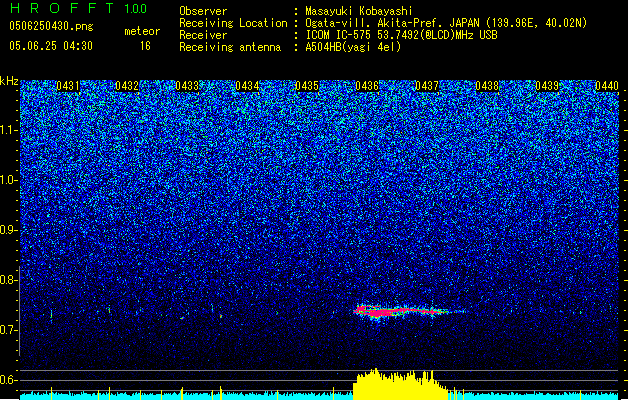The image size is (629, 400).
Task: Click the 0438 time marker
Action: 487,86
